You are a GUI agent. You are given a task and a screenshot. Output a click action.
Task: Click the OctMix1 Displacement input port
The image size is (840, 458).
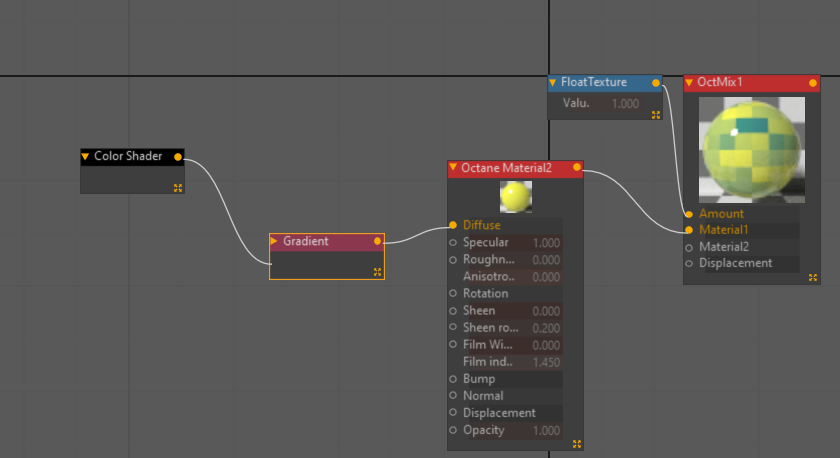(689, 263)
